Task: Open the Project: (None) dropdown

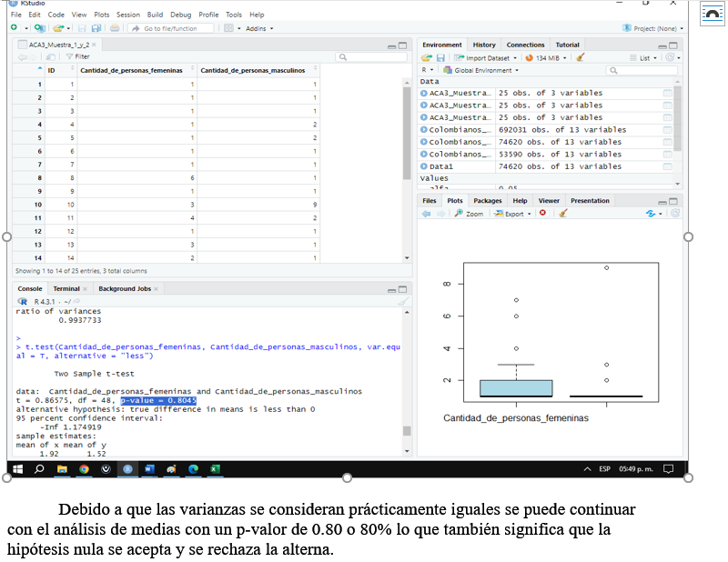Action: [652, 28]
